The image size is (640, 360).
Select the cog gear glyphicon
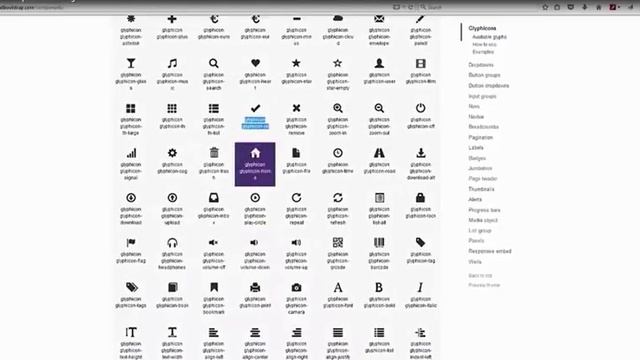coord(172,153)
